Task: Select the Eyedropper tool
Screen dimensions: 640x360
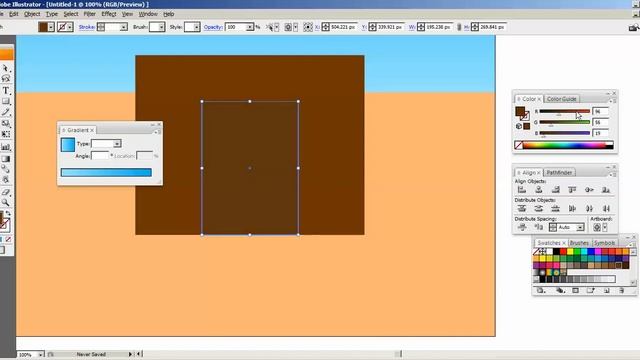Action: [5, 169]
